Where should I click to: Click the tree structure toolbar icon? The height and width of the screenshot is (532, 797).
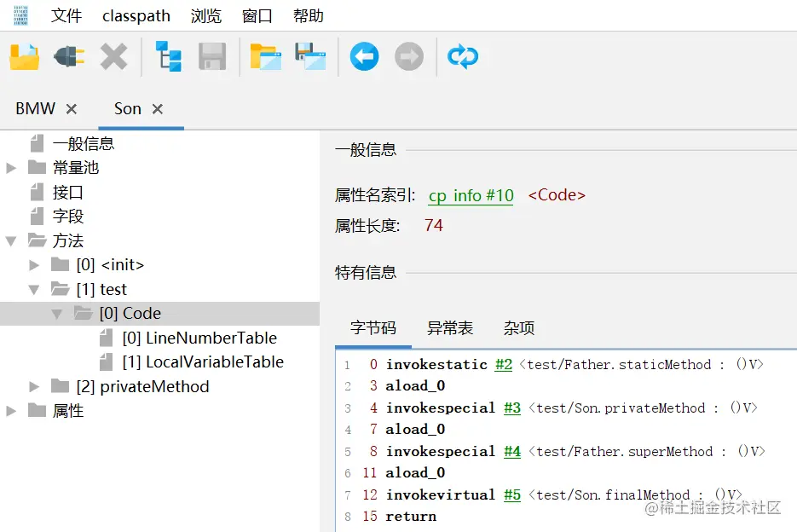point(168,56)
